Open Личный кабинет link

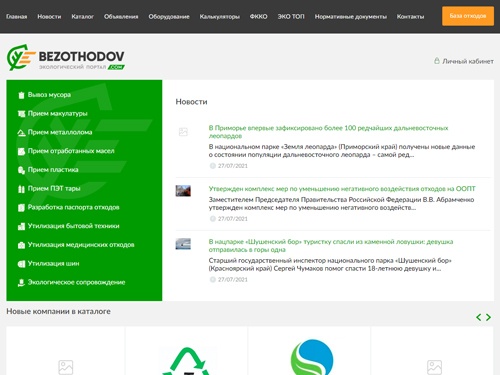tap(468, 61)
